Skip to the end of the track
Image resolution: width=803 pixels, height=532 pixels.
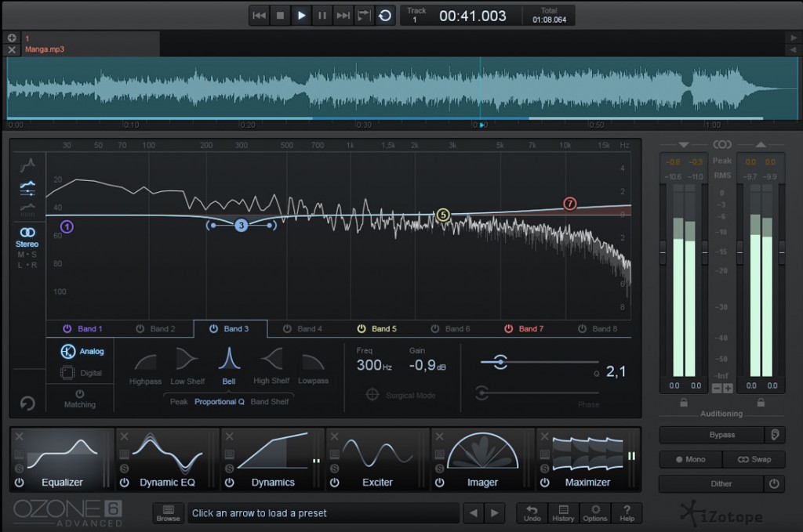point(343,16)
